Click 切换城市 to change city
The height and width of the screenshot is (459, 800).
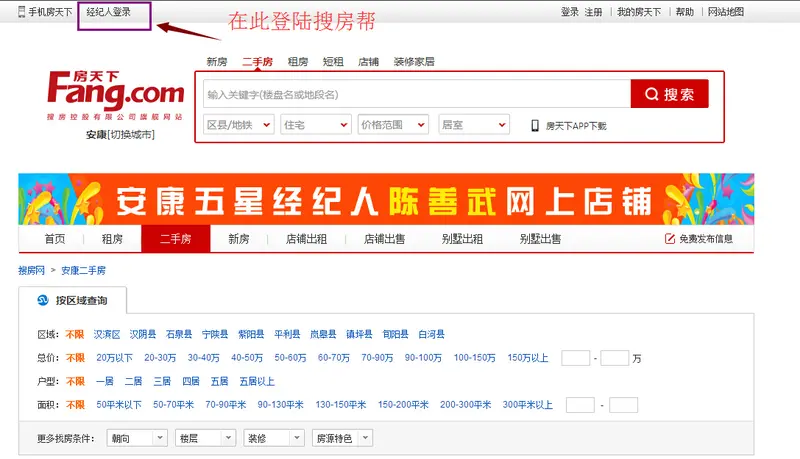133,135
